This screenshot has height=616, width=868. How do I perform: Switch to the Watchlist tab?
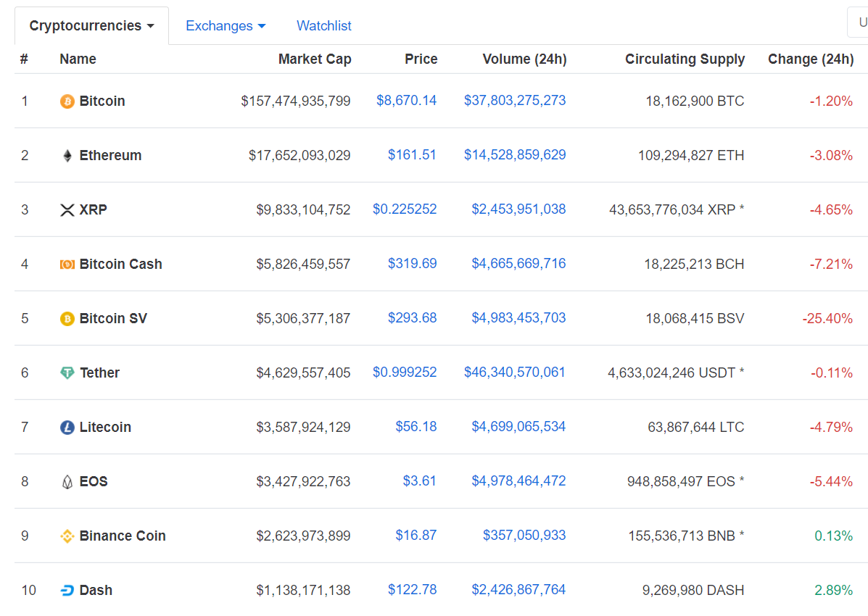click(x=324, y=26)
